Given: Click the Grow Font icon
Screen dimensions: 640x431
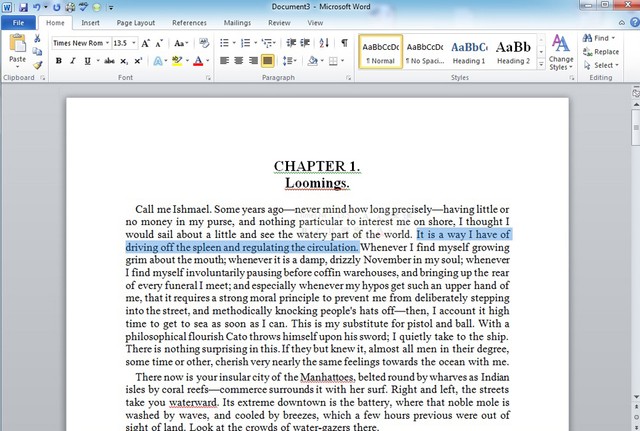Looking at the screenshot, I should [x=145, y=43].
